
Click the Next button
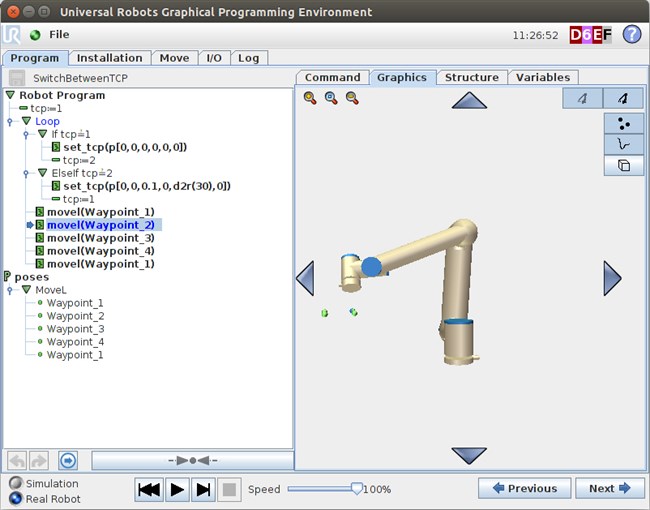609,488
